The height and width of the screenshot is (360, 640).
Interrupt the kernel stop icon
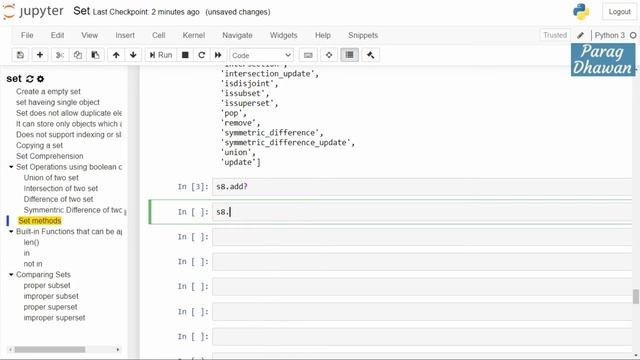(x=185, y=55)
